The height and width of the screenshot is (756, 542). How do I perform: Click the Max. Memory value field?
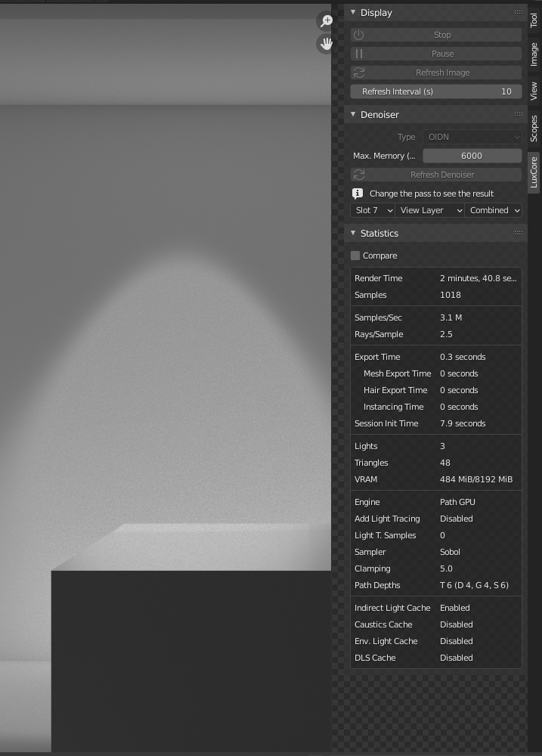pos(472,156)
